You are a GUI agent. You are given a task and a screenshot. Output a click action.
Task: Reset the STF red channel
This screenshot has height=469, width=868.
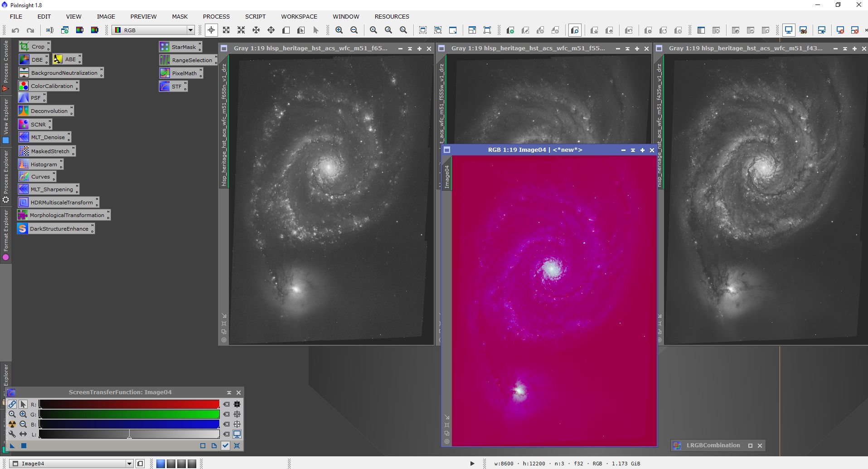point(227,404)
